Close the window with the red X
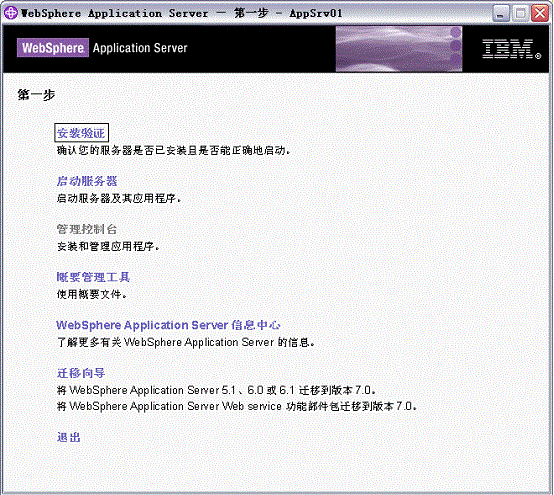Screen dimensions: 554x495 pyautogui.click(x=540, y=13)
